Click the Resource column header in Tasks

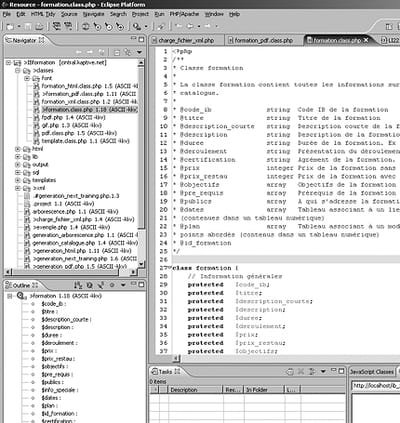coord(233,389)
